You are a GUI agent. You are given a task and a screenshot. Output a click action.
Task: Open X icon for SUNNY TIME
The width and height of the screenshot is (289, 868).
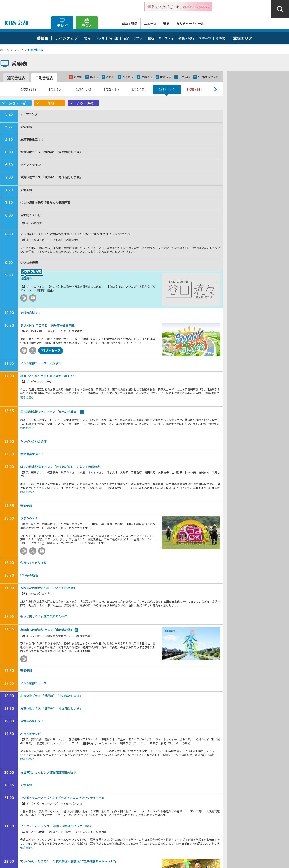point(33,350)
